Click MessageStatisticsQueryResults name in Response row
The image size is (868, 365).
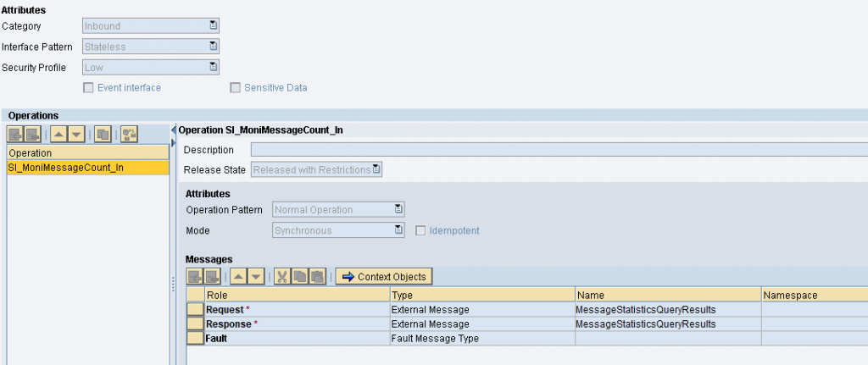pyautogui.click(x=668, y=324)
